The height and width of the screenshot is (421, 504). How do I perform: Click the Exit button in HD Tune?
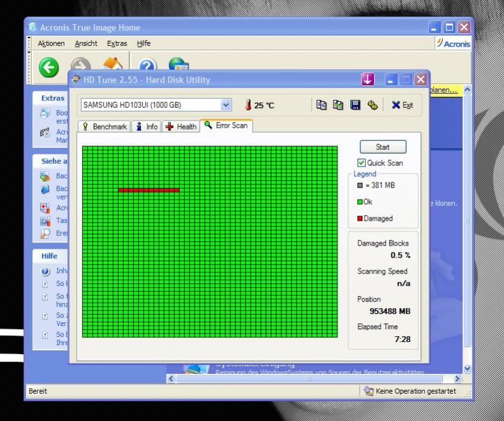403,105
